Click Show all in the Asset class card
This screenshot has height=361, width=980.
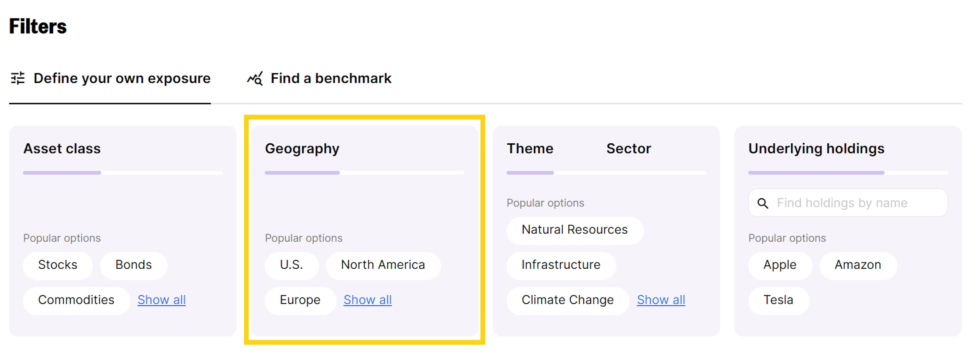(x=161, y=300)
